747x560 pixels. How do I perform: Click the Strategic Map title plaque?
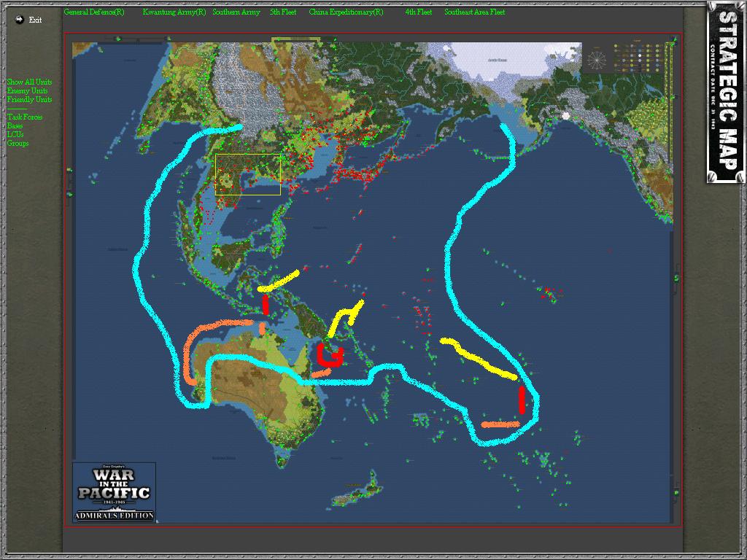point(726,92)
